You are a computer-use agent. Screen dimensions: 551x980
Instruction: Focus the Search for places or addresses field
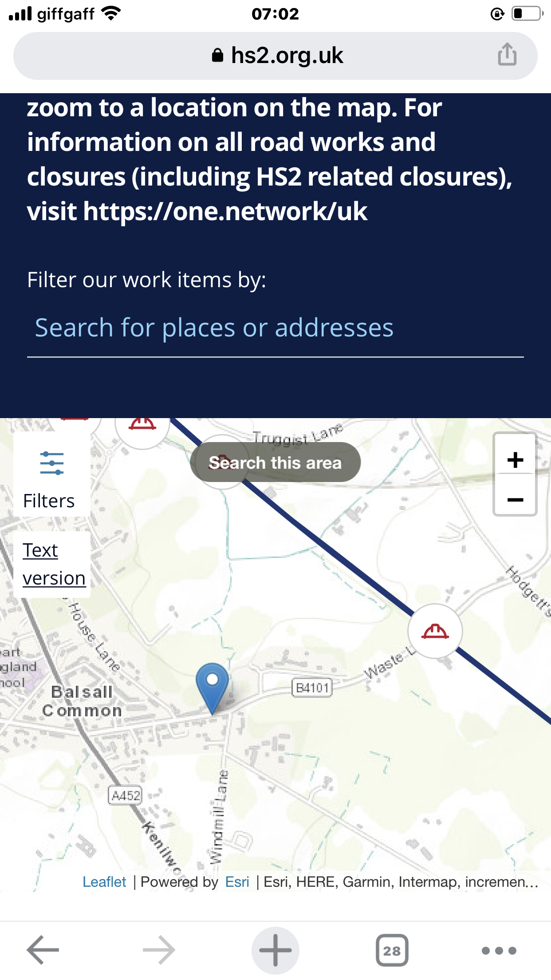click(275, 328)
